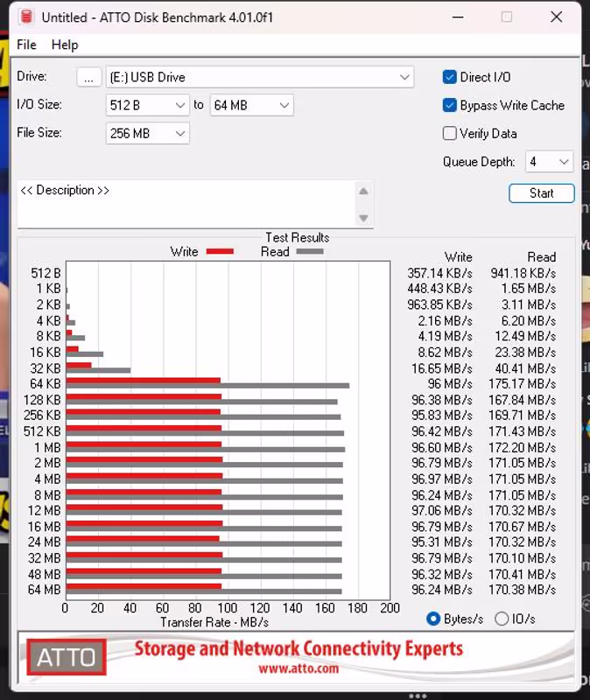590x700 pixels.
Task: Click the 941.18 KB/s read value
Action: [x=523, y=273]
